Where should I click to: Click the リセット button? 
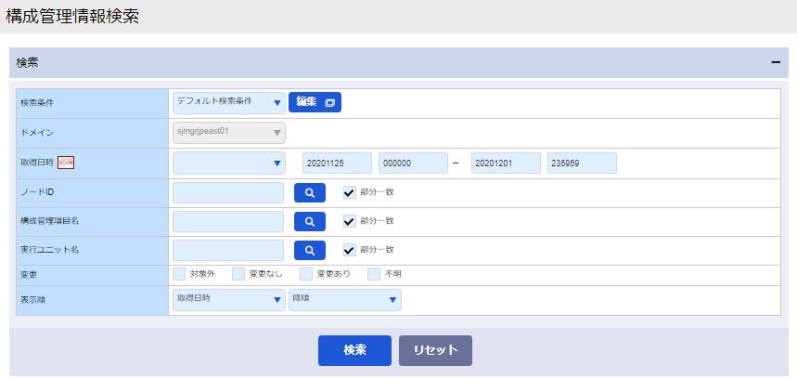[x=436, y=351]
